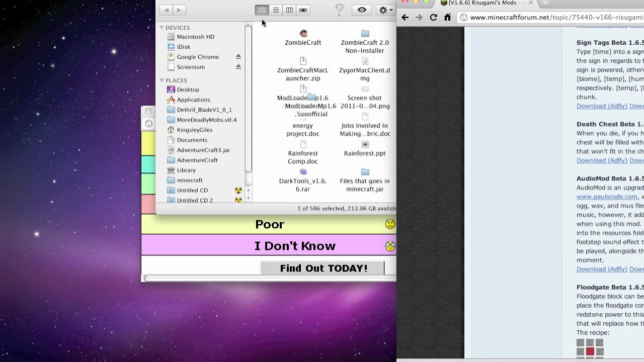
Task: Click the Finder sidebar scrollbar
Action: click(248, 98)
